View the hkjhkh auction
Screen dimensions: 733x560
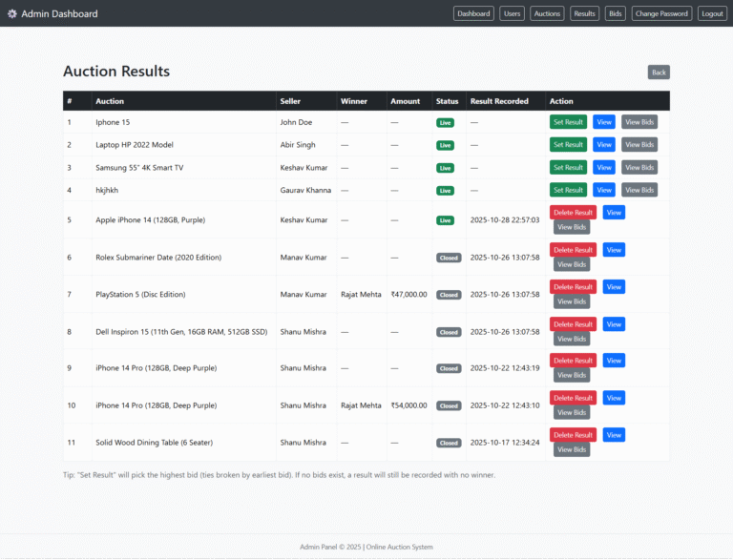click(604, 190)
